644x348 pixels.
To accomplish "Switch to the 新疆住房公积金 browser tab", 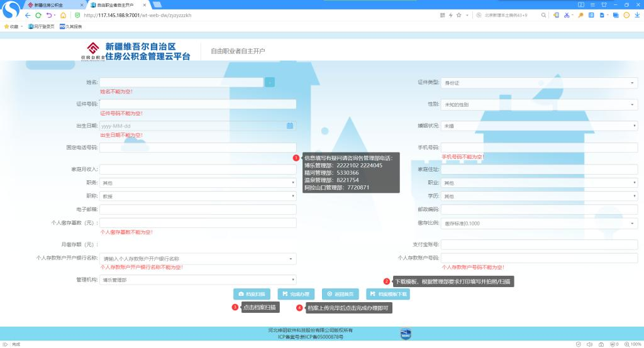I will click(x=49, y=4).
